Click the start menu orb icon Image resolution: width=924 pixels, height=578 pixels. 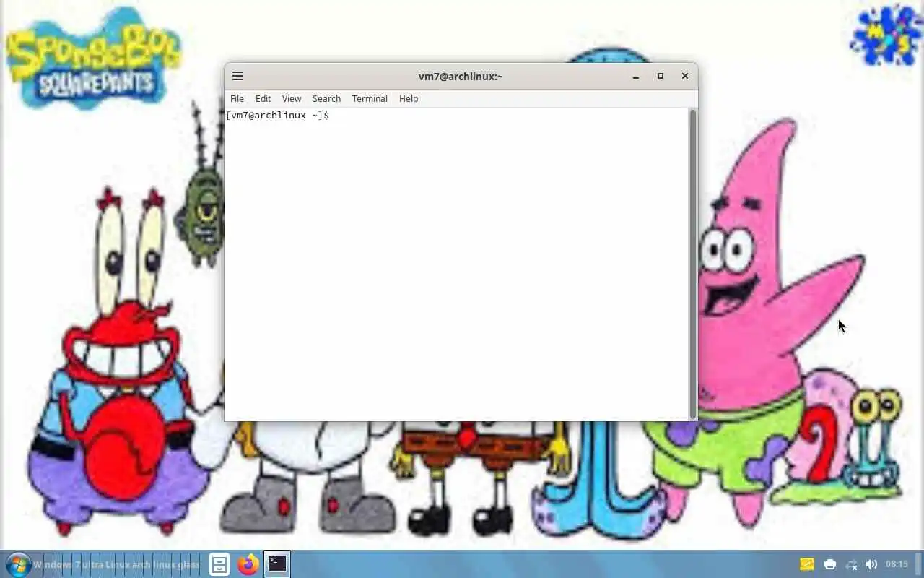18,564
